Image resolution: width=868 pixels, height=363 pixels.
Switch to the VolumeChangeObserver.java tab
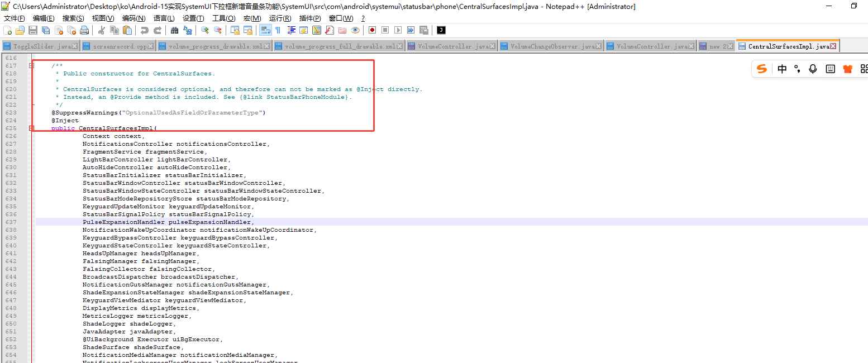551,46
